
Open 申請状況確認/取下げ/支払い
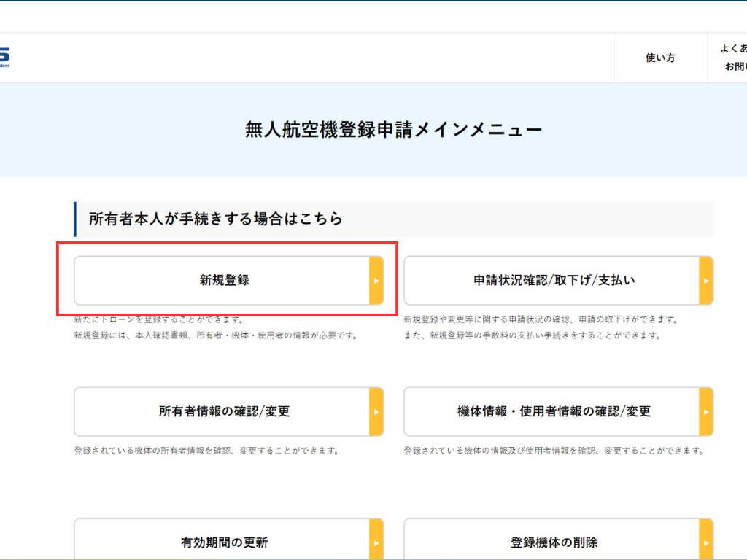[x=551, y=280]
